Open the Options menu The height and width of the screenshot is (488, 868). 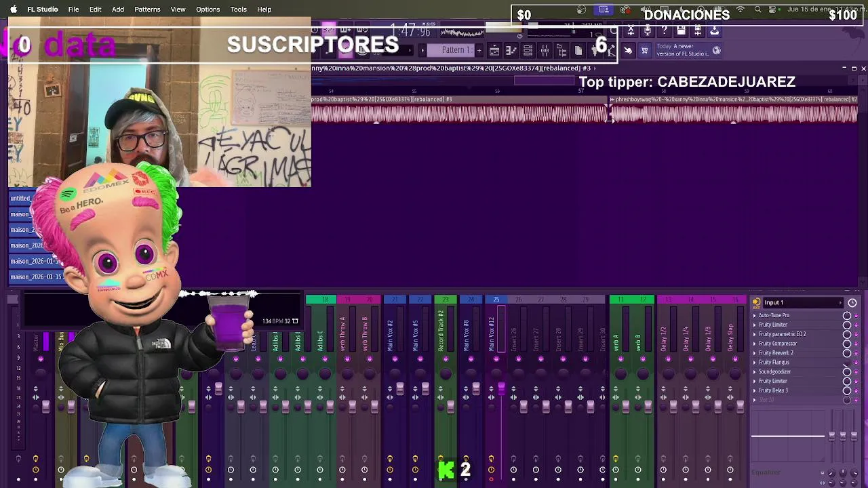click(208, 9)
